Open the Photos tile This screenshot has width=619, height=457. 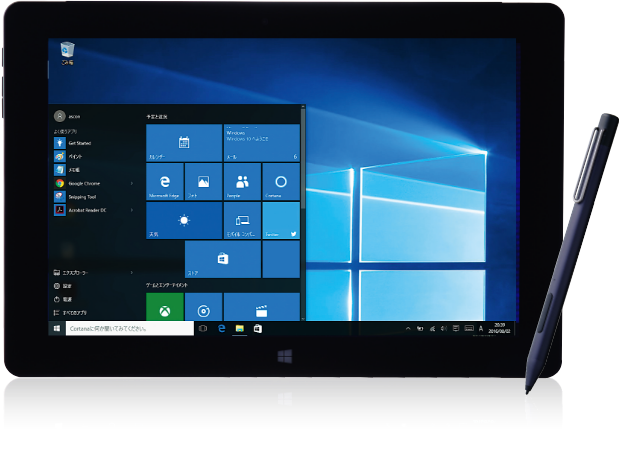click(x=203, y=182)
